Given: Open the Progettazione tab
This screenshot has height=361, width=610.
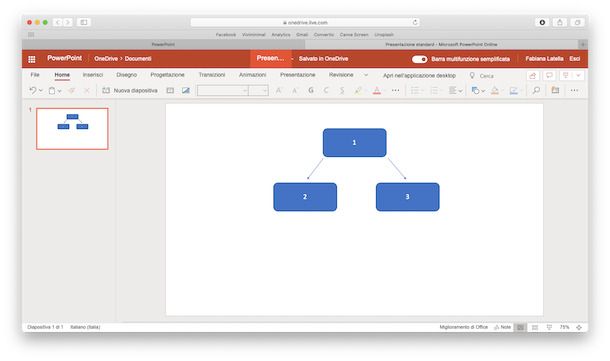Looking at the screenshot, I should point(167,75).
